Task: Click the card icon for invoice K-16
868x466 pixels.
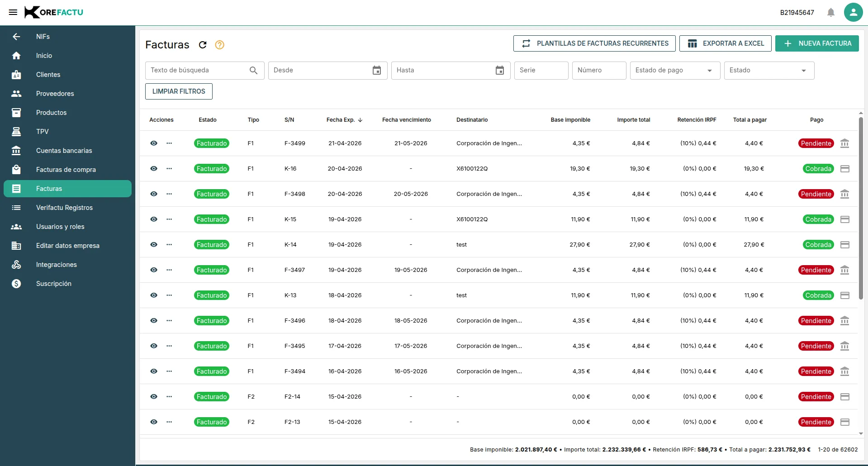Action: pos(844,169)
